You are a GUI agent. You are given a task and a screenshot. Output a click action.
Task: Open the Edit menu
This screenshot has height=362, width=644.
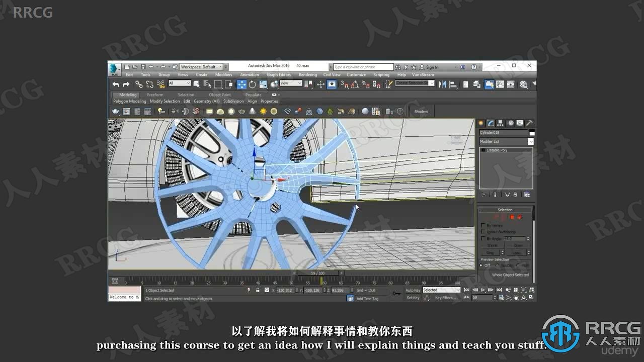129,75
